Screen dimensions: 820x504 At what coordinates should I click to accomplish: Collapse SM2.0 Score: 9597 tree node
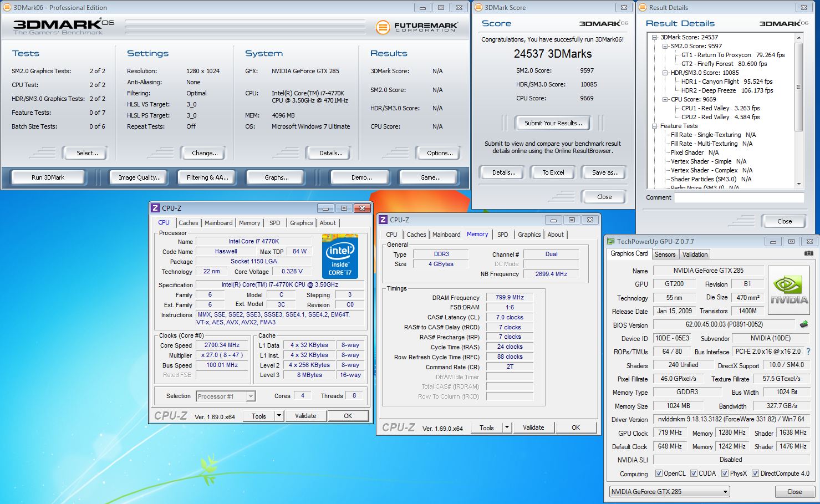pos(665,46)
